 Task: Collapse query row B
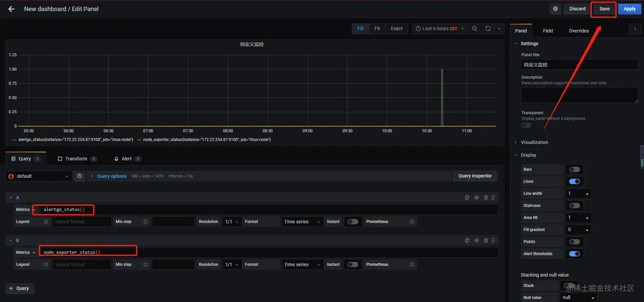click(x=11, y=240)
